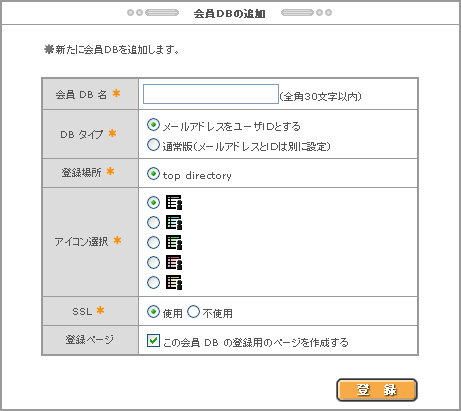461x411 pixels.
Task: Select the second icon radio button
Action: point(153,222)
